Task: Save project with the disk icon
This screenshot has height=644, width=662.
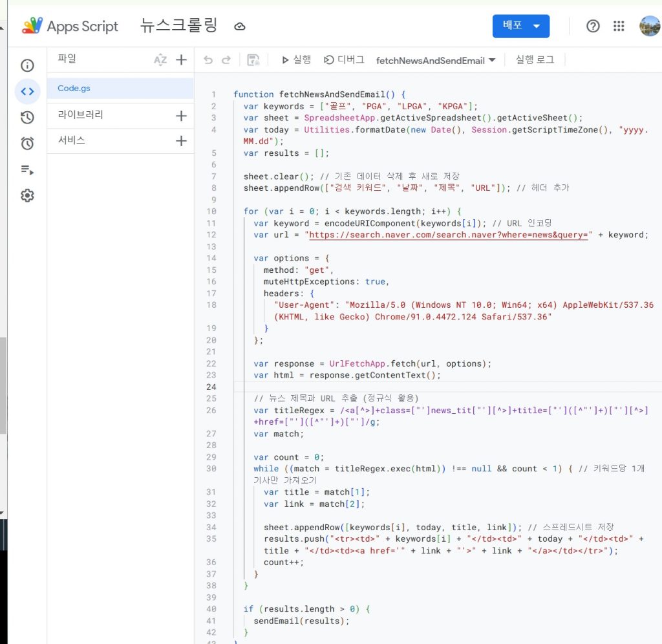Action: pos(253,60)
